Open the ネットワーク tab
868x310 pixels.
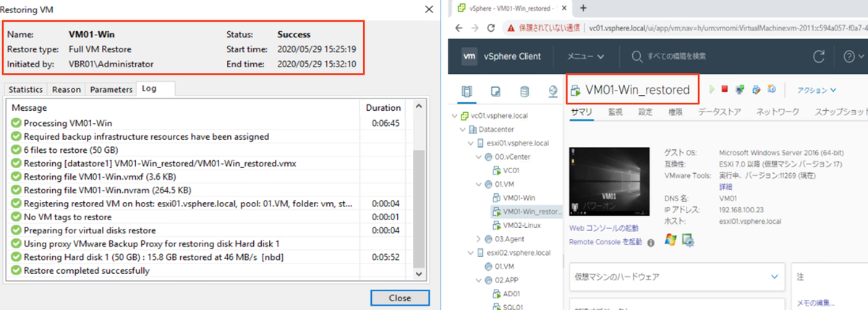point(778,112)
